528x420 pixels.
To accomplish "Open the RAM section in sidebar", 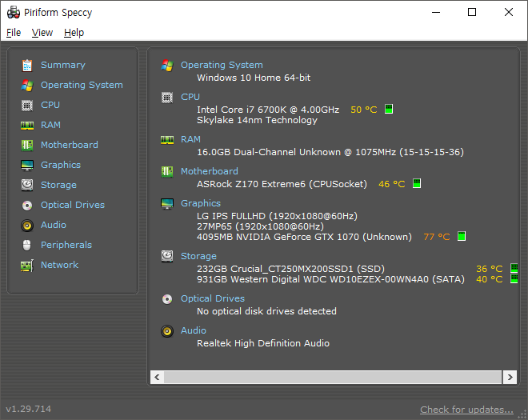I will 50,125.
